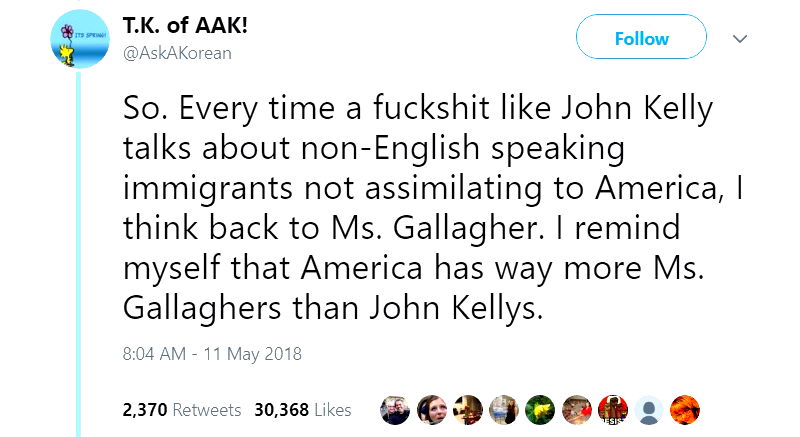Open the T.K. of AAK! display name link
Viewport: 800px width, 437px height.
tap(184, 27)
